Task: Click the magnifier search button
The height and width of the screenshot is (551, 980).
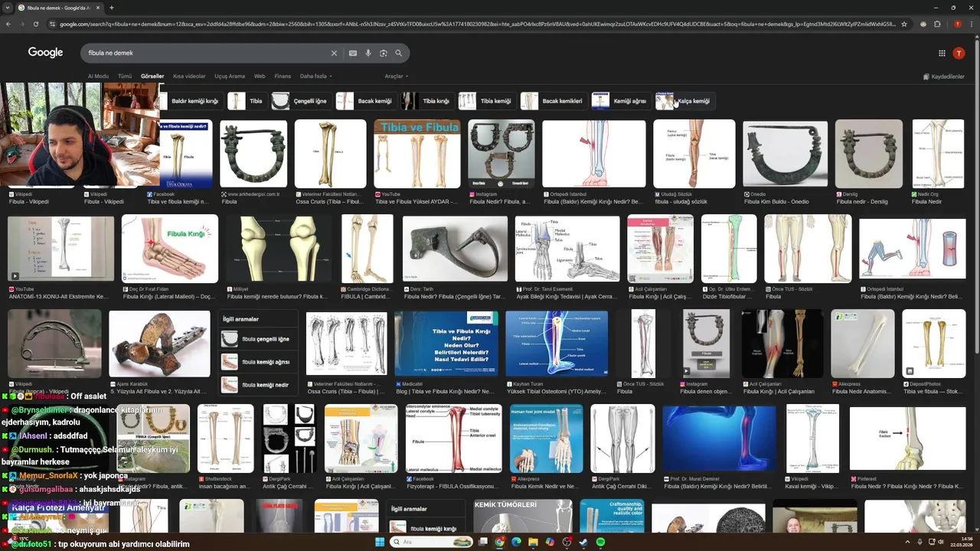Action: pyautogui.click(x=399, y=53)
